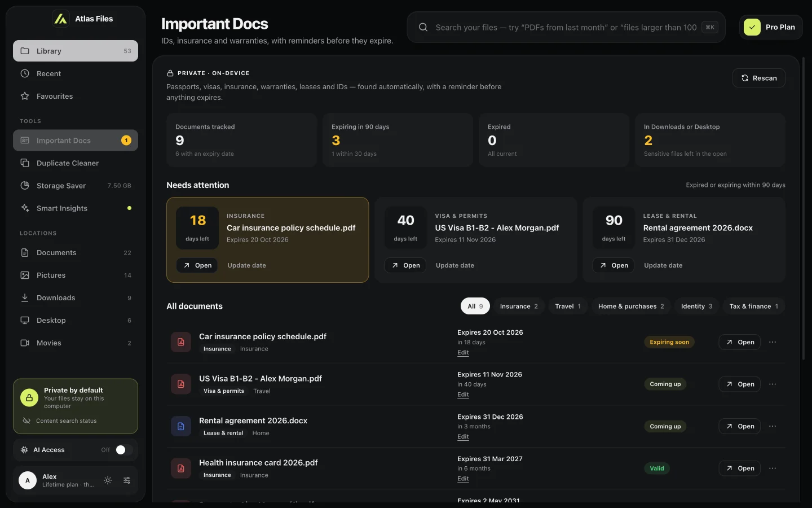
Task: Select the All filter tab
Action: tap(475, 306)
